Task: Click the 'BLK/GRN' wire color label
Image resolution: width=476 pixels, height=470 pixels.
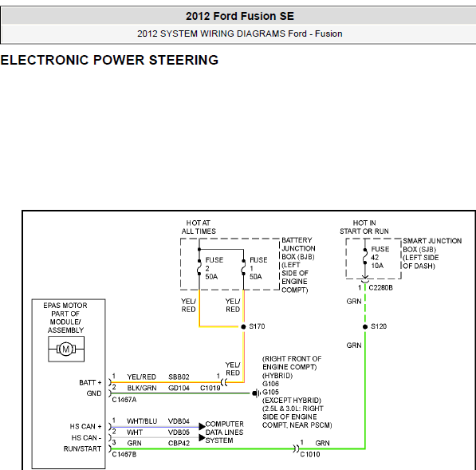Action: (x=142, y=388)
